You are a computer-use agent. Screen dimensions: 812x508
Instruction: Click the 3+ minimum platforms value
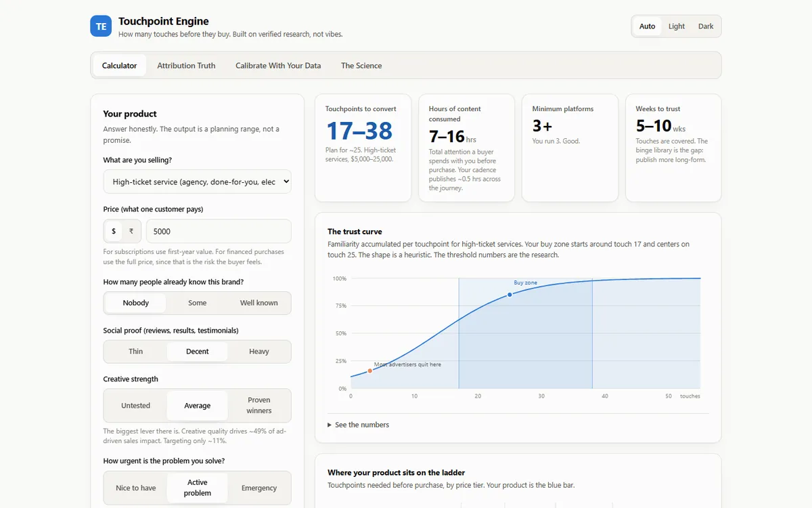pyautogui.click(x=542, y=126)
